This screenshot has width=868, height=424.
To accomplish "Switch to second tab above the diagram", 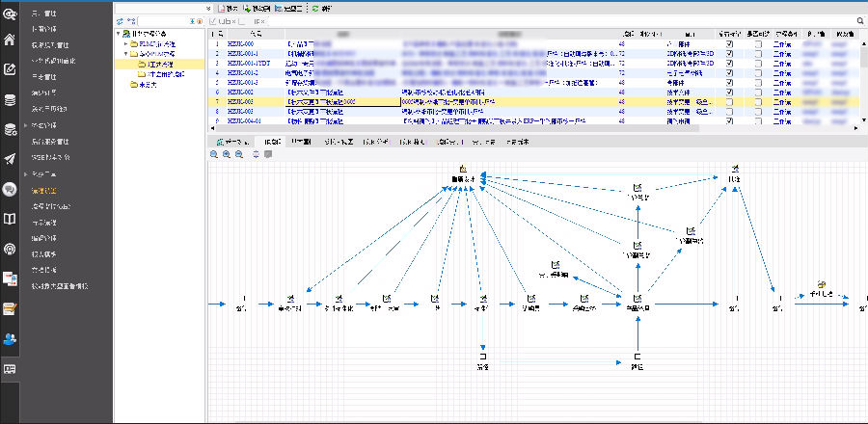I will pyautogui.click(x=272, y=142).
